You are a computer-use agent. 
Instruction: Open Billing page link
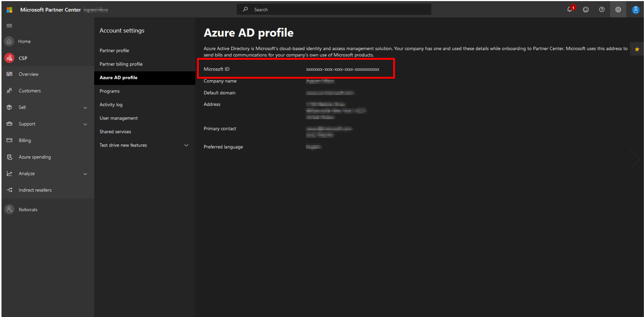pos(25,140)
